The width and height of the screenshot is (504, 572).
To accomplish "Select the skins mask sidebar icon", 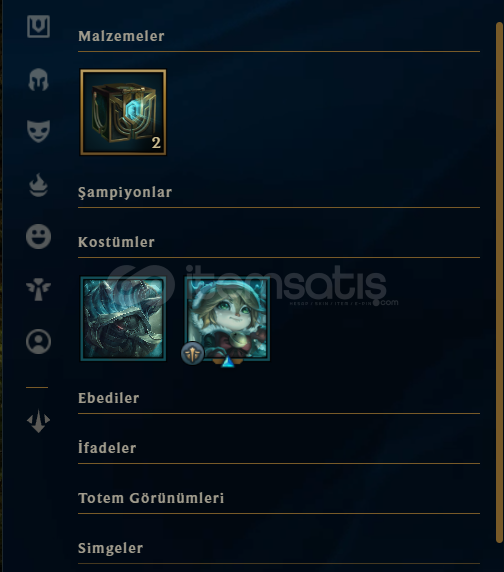I will tap(38, 131).
